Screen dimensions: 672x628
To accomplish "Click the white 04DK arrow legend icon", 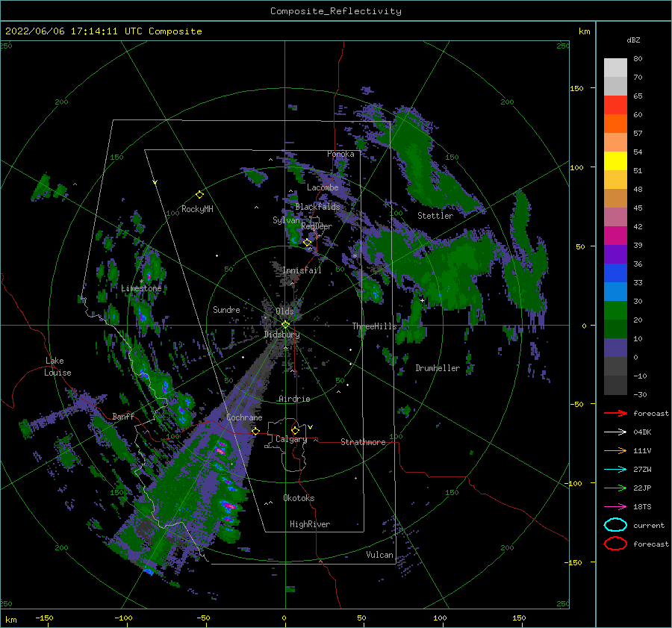I will pyautogui.click(x=615, y=432).
